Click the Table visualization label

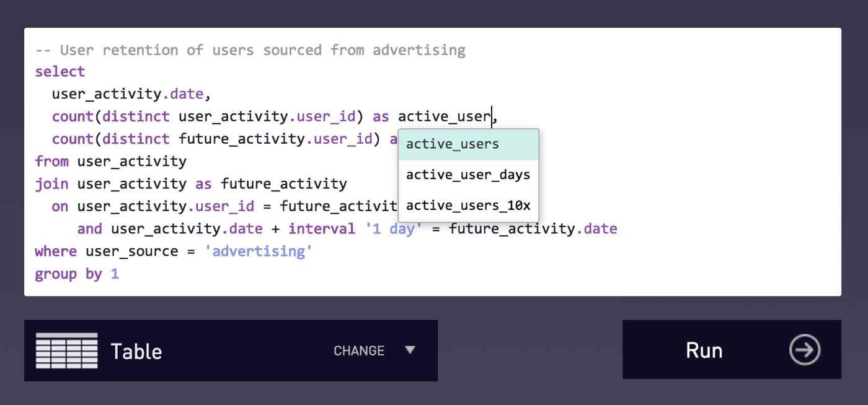(136, 351)
